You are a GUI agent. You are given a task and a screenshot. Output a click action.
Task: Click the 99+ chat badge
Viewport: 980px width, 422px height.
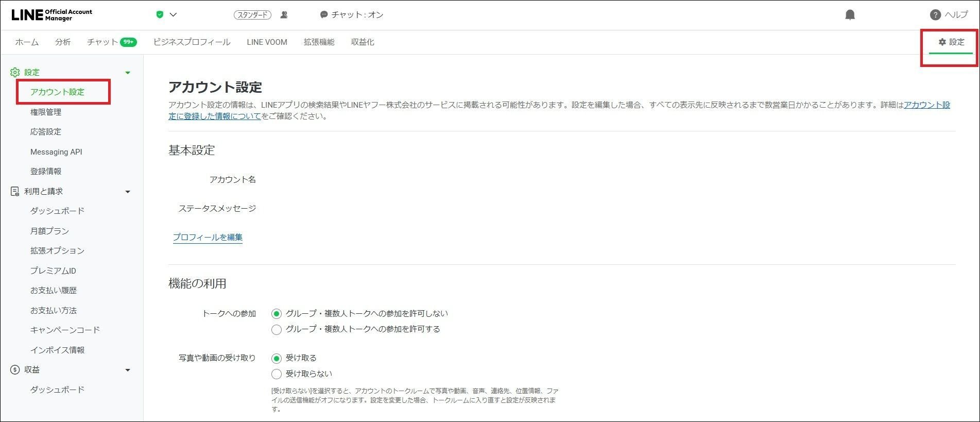[128, 42]
